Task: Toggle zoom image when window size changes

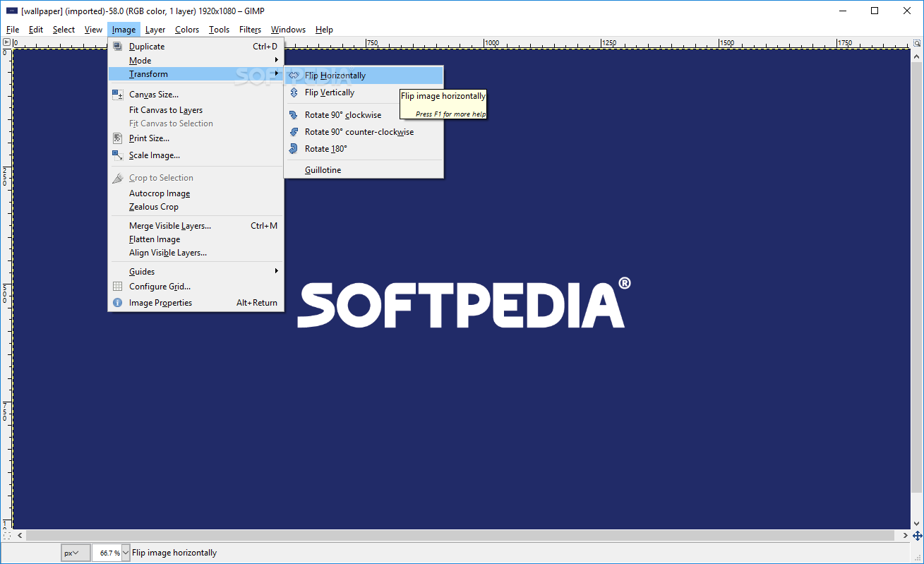Action: click(917, 42)
